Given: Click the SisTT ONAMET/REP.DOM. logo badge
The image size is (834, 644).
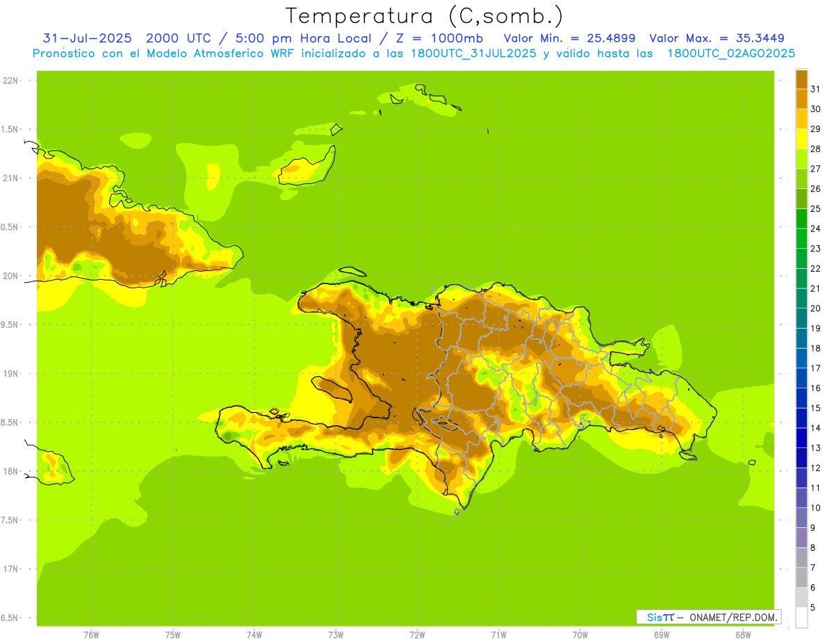Looking at the screenshot, I should pos(708,617).
